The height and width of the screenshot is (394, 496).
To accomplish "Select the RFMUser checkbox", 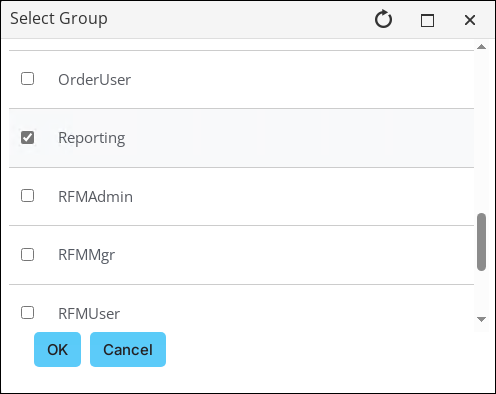I will 27,313.
